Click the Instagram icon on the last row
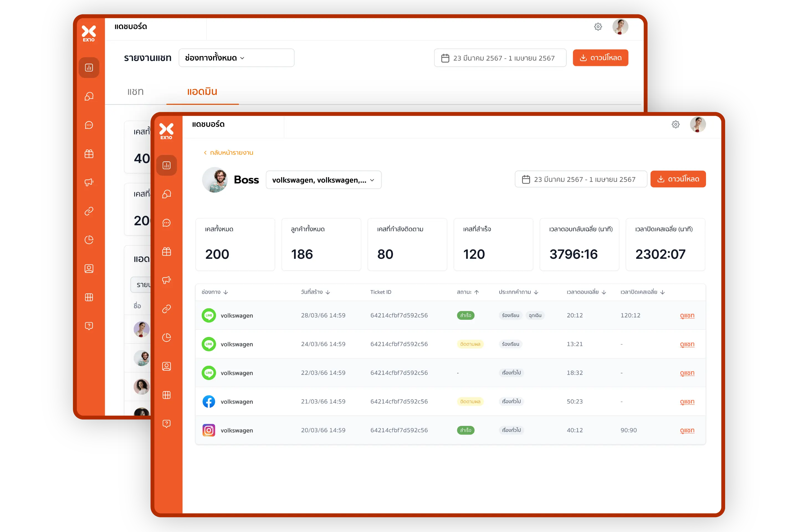The image size is (798, 532). (209, 430)
